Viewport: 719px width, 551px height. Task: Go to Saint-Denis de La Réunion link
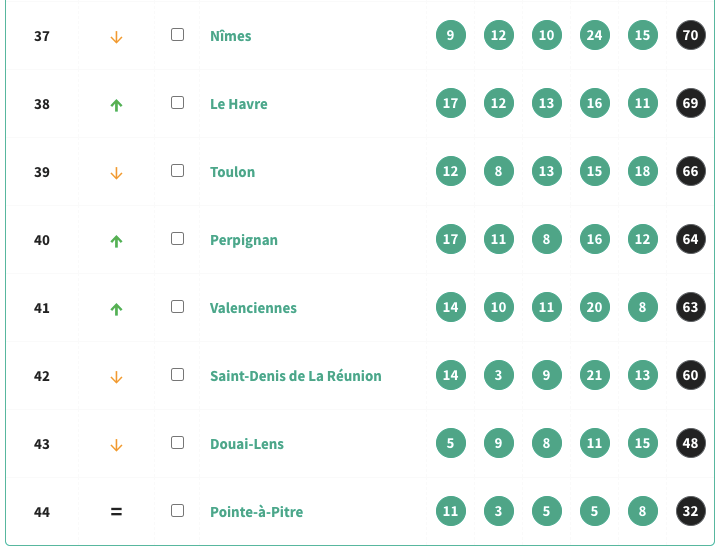coord(296,376)
